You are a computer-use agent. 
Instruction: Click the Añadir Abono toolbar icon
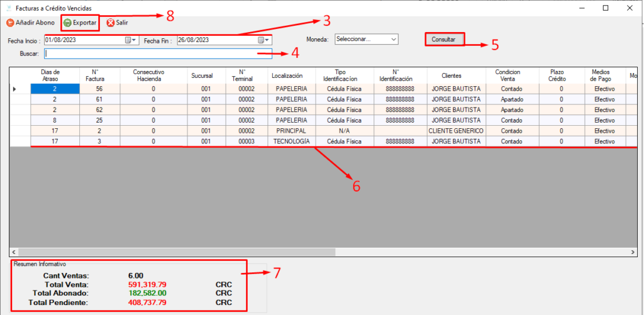coord(10,23)
